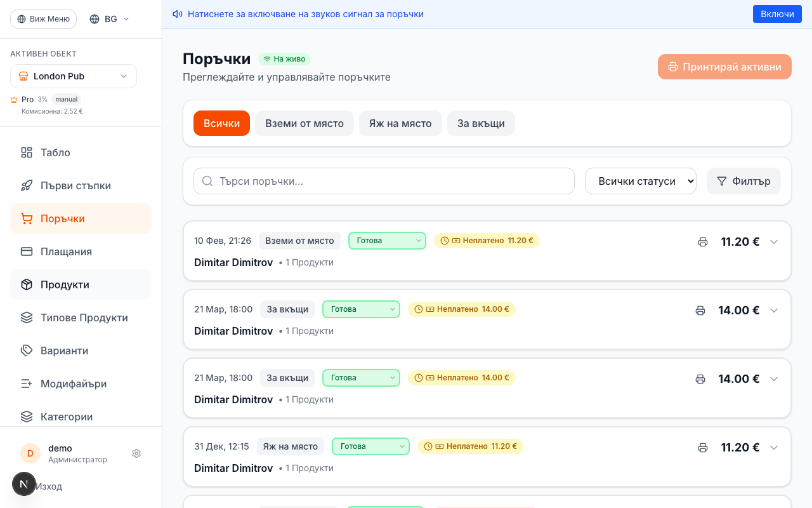Change status via Готова dropdown on first order
Viewport: 812px width, 508px height.
(387, 241)
